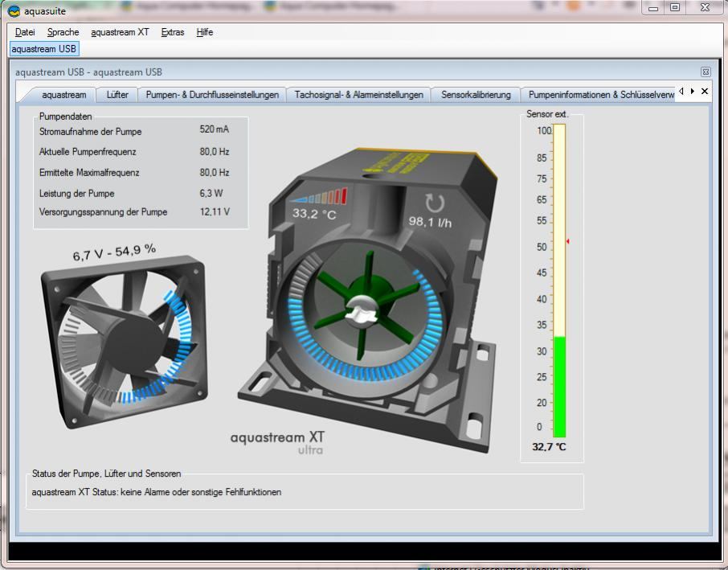The height and width of the screenshot is (570, 728).
Task: Click the 6,3 W Leistung value
Action: [x=211, y=193]
